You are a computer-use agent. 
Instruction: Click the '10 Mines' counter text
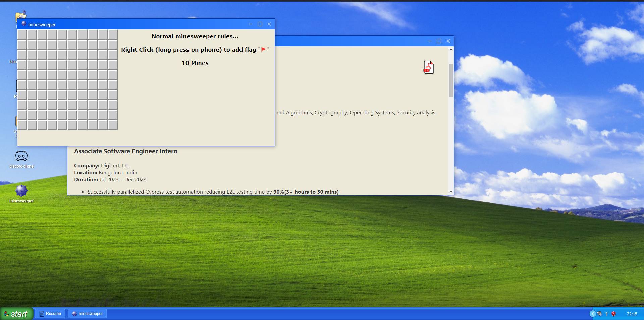pos(195,63)
